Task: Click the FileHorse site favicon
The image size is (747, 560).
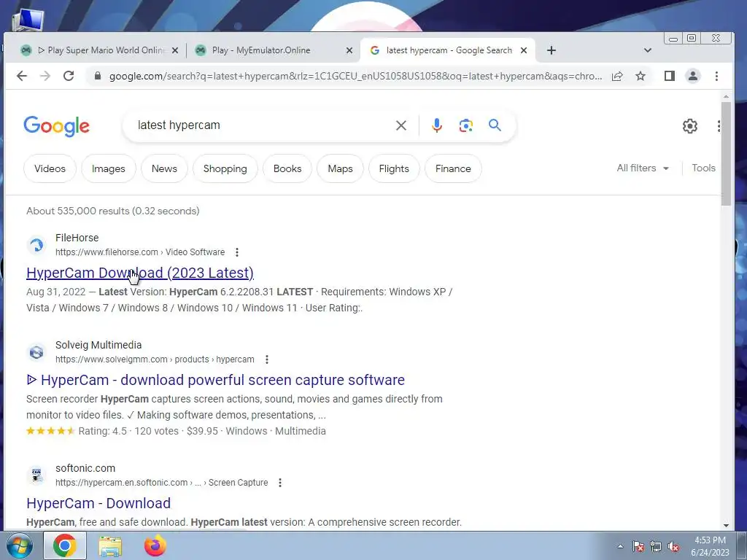Action: [x=36, y=245]
